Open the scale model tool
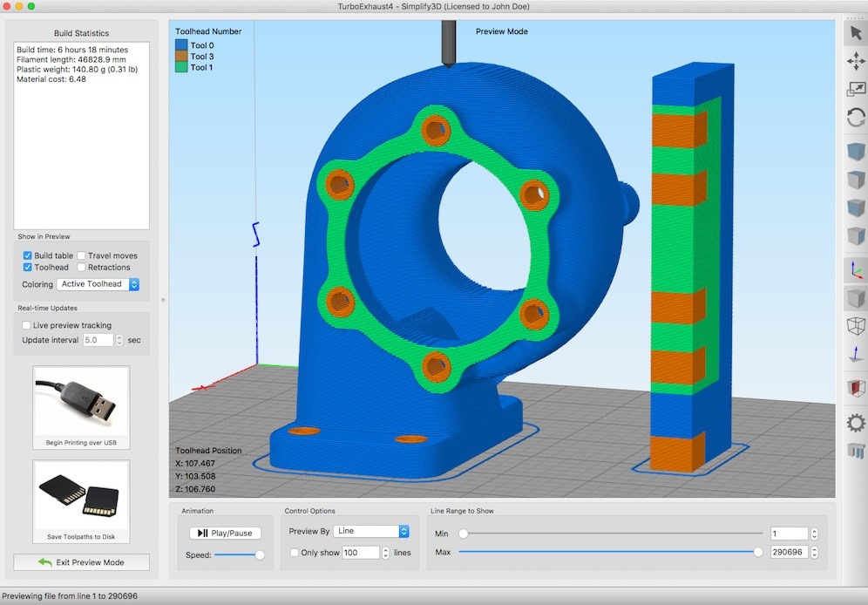The height and width of the screenshot is (605, 868). pyautogui.click(x=856, y=88)
